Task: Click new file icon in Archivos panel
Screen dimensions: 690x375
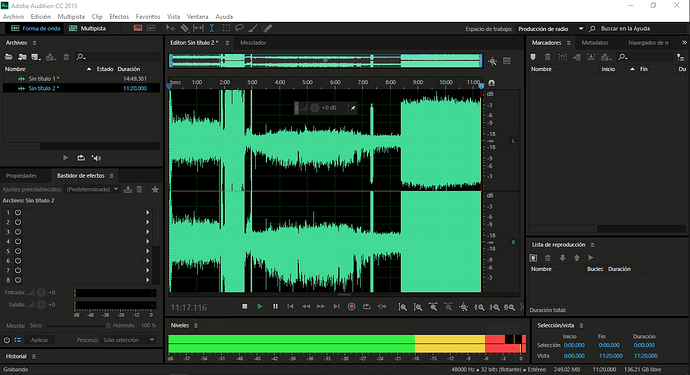Action: tap(36, 57)
